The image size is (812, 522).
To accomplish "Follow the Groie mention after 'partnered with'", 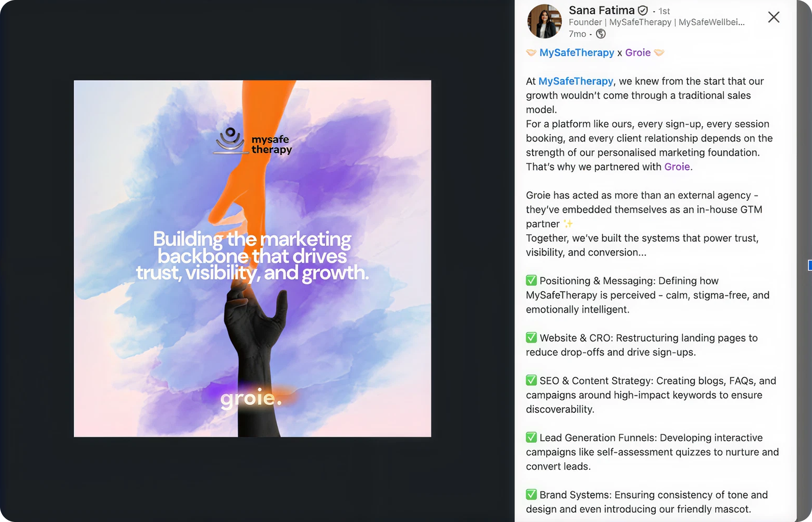I will [x=677, y=167].
